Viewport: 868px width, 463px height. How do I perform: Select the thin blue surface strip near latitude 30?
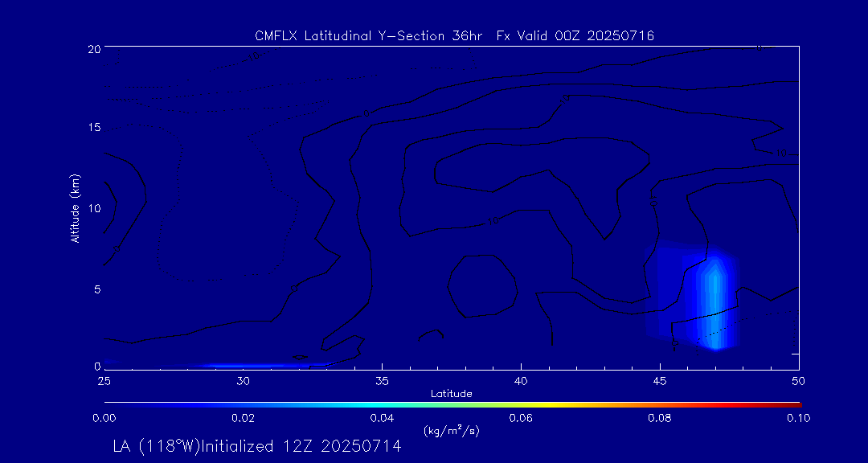(x=241, y=366)
